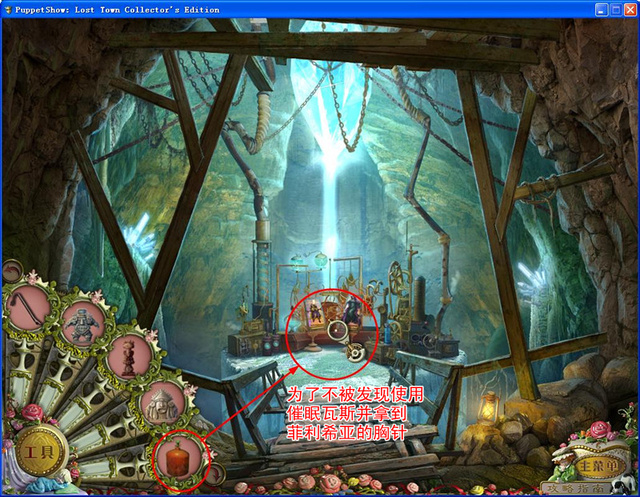
Task: Choose the stone mask head in inventory
Action: coord(162,403)
